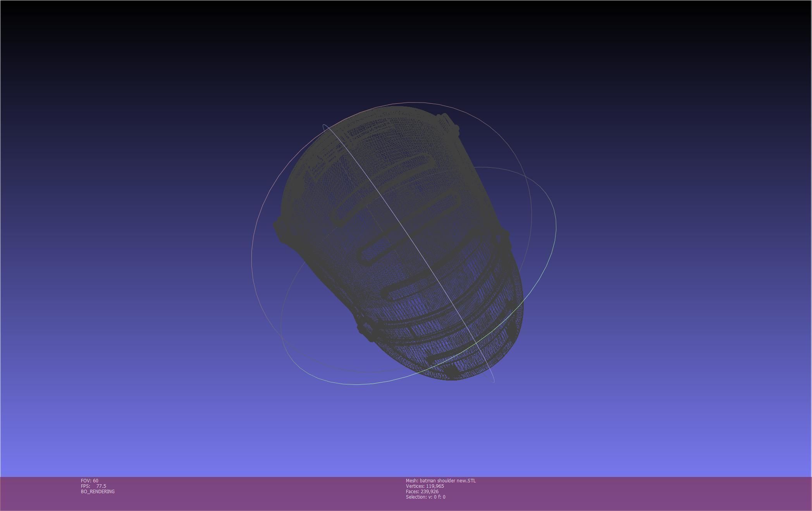Click the FPS: 77.5 readout
Viewport: 812px width, 511px height.
point(93,486)
